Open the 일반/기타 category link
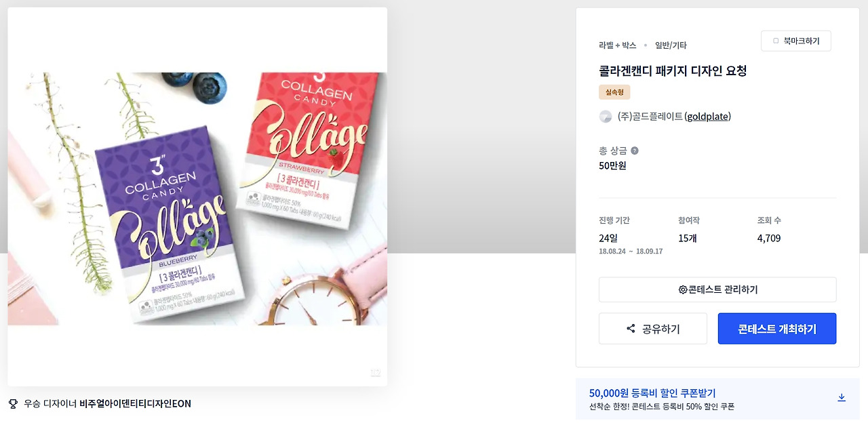868x425 pixels. [x=671, y=45]
